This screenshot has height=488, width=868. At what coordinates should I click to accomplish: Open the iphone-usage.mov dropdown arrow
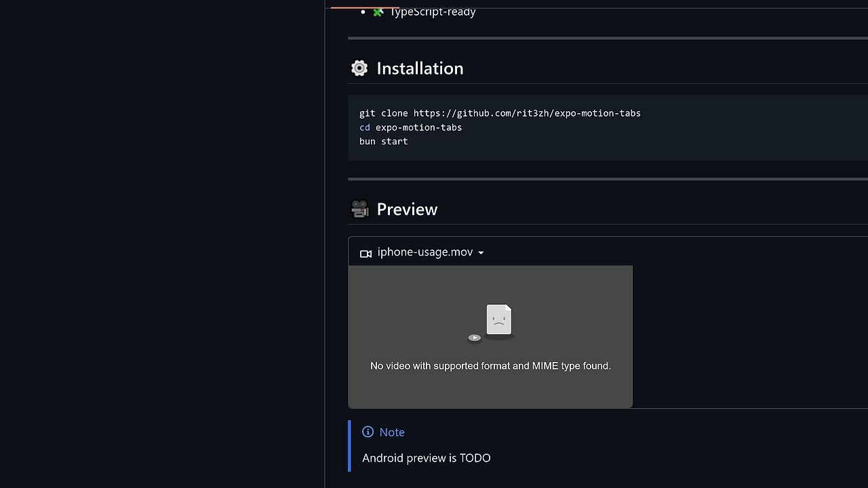(x=481, y=253)
